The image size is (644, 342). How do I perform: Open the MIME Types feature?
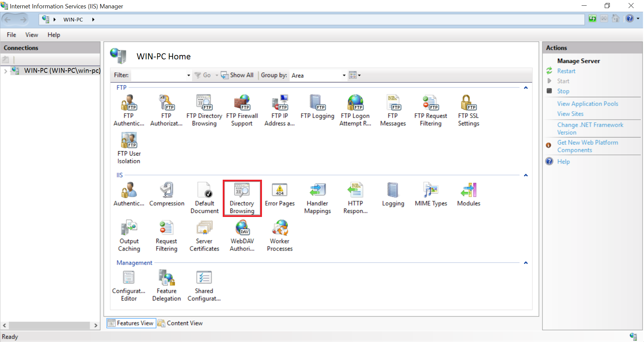click(431, 194)
